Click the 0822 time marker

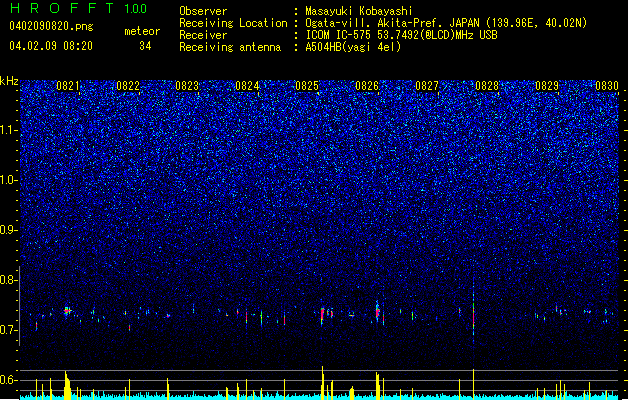point(128,86)
